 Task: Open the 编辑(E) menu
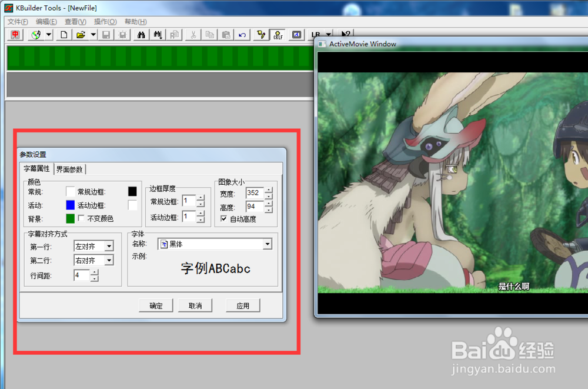tap(46, 22)
